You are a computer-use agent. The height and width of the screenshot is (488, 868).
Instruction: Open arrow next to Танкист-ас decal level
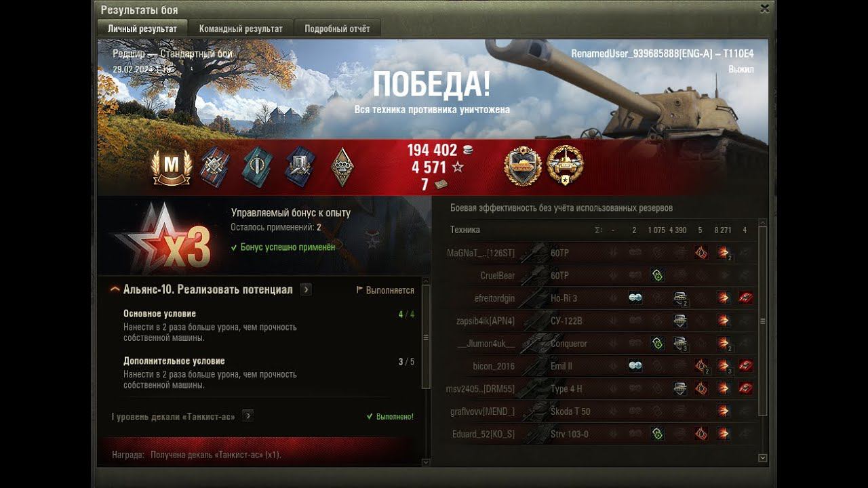point(248,415)
